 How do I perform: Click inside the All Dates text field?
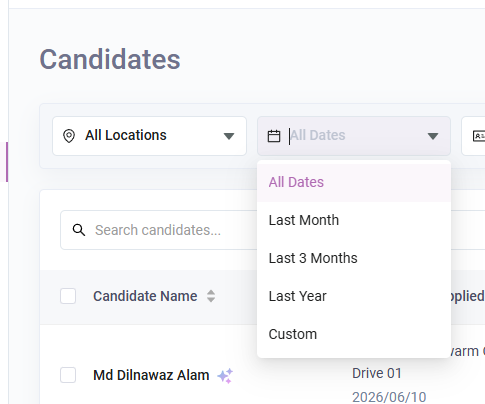[x=355, y=136]
